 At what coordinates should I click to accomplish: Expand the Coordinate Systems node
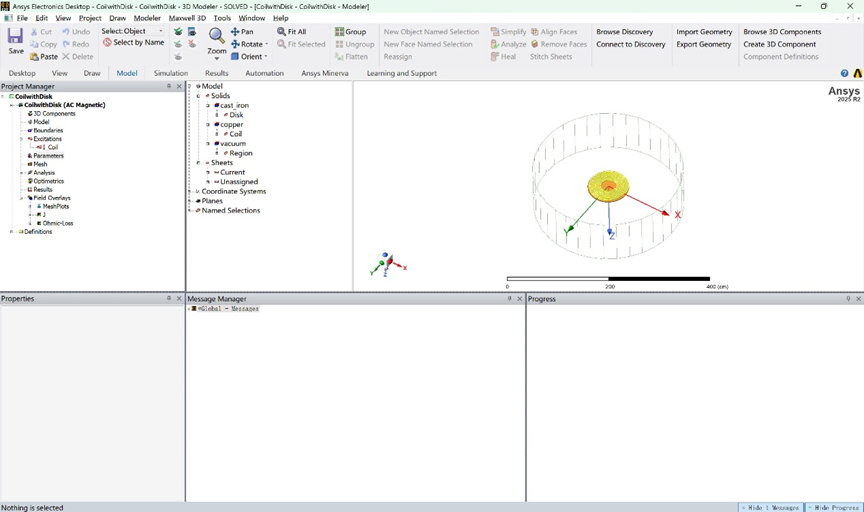pyautogui.click(x=190, y=192)
